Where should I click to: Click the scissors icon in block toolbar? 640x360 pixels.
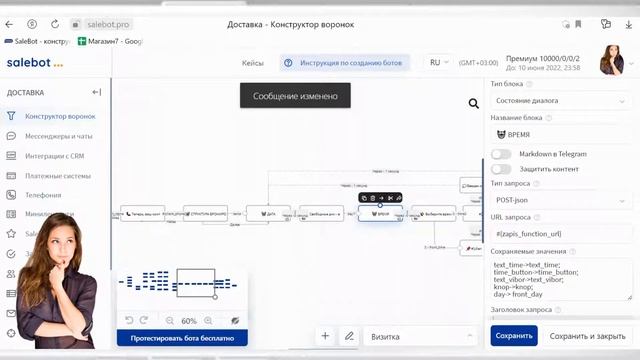390,198
